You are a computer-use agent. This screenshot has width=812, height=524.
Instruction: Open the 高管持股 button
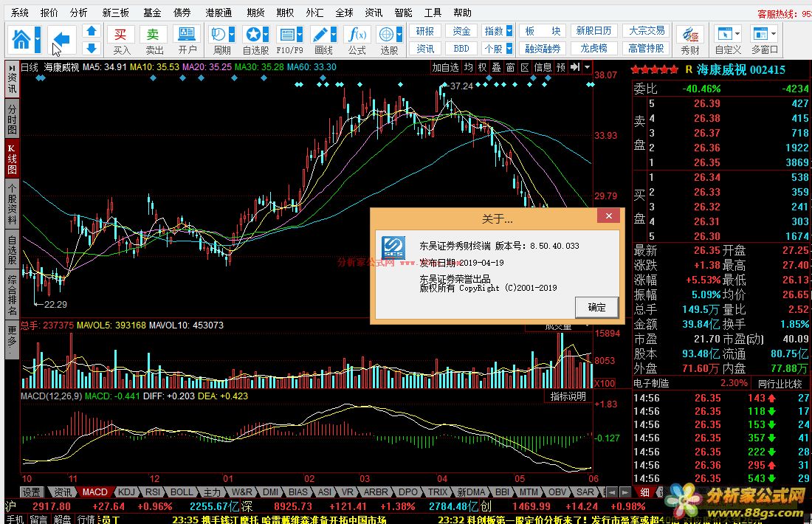pyautogui.click(x=647, y=49)
